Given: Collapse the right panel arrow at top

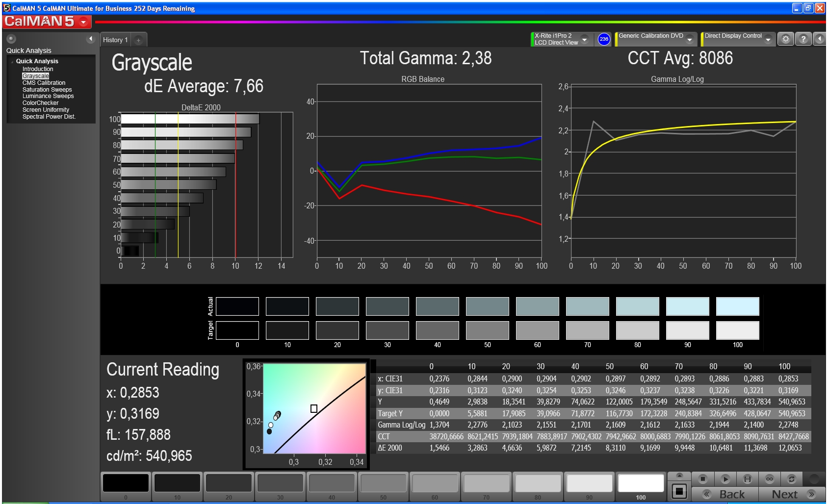Looking at the screenshot, I should [x=820, y=39].
